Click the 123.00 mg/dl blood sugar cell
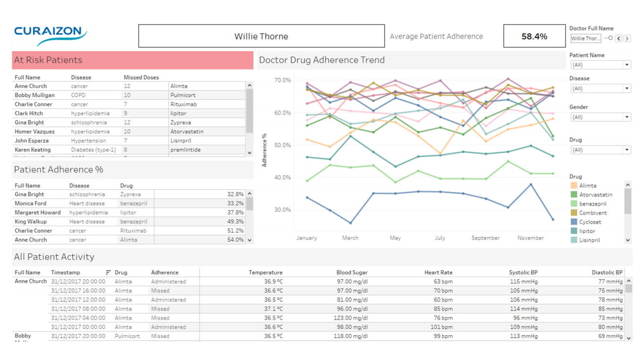644x351 pixels. [x=351, y=318]
